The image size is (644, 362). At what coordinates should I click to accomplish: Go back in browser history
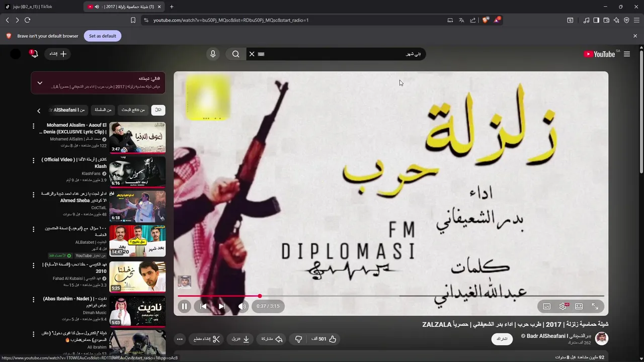tap(7, 20)
